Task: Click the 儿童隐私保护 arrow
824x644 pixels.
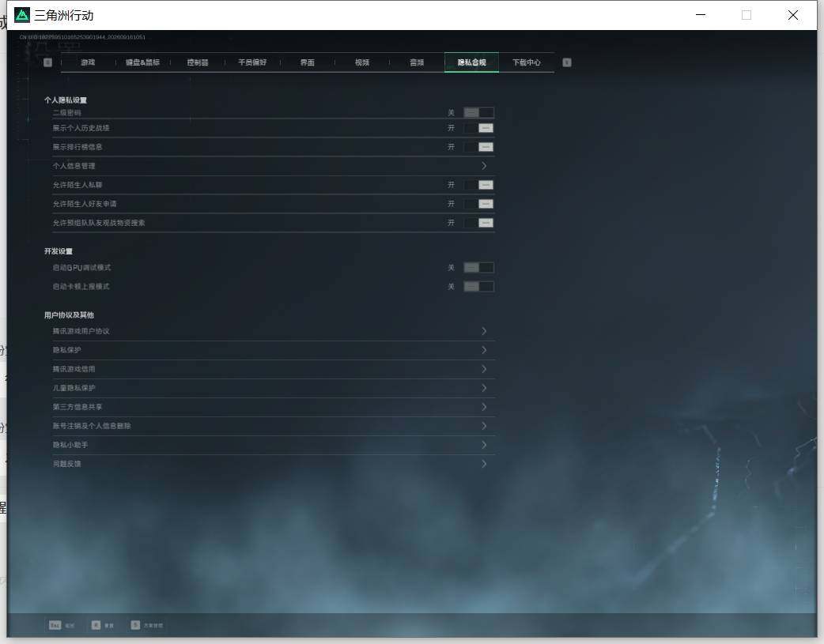Action: [484, 388]
